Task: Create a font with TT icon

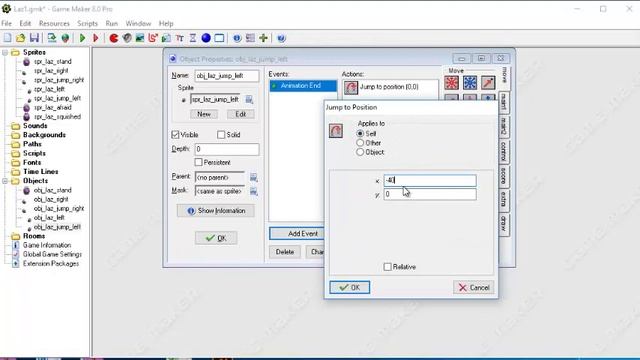Action: 180,38
